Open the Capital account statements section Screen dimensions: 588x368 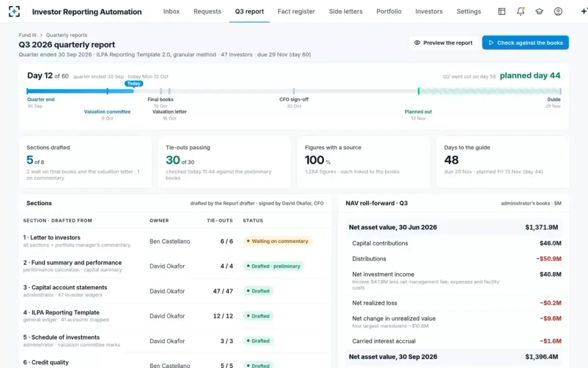[175, 291]
